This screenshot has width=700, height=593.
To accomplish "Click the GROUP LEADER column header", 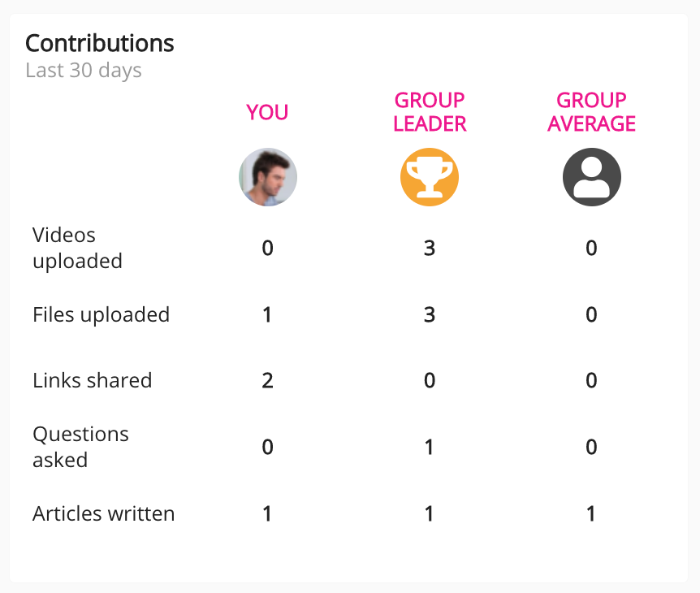I will click(430, 112).
